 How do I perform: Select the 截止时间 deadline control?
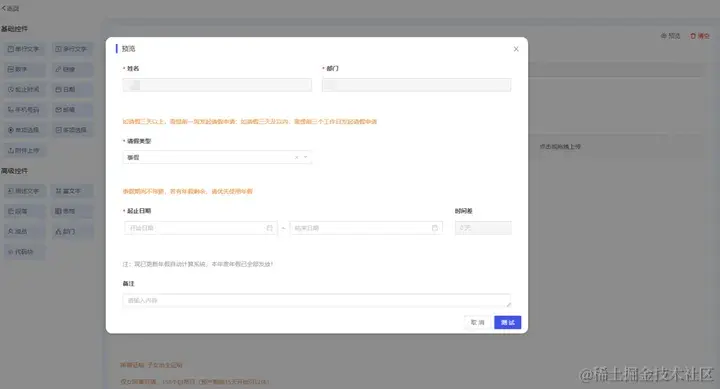24,90
